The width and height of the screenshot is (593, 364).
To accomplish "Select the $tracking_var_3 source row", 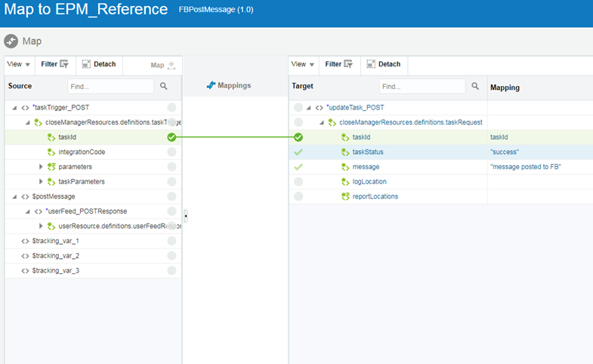I will coord(93,270).
